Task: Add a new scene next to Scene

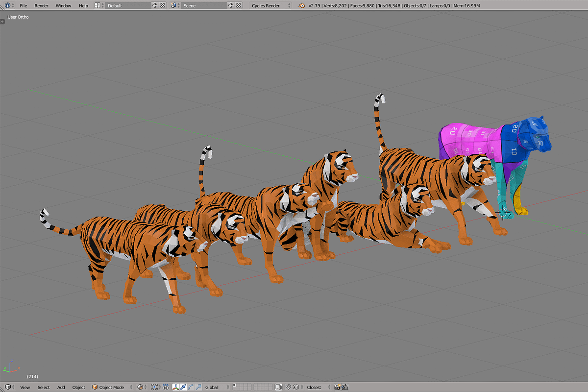Action: [231, 5]
